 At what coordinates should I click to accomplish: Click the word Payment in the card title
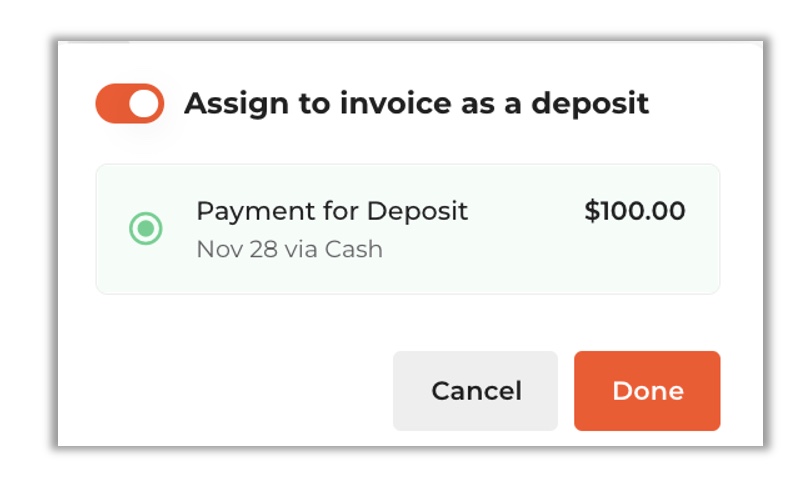click(256, 211)
